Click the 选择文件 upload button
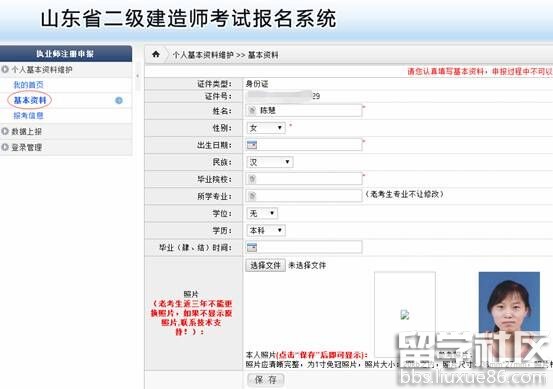Viewport: 553px width, 389px height. point(265,265)
